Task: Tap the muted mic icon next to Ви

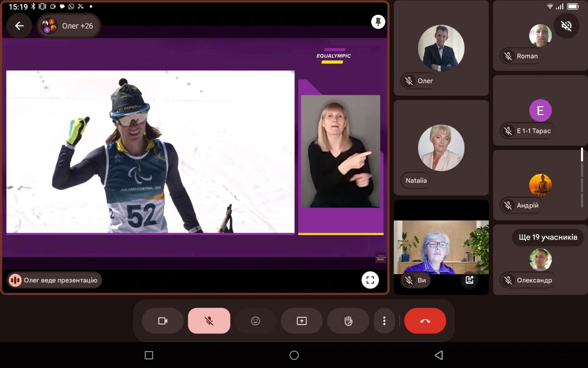Action: click(408, 280)
